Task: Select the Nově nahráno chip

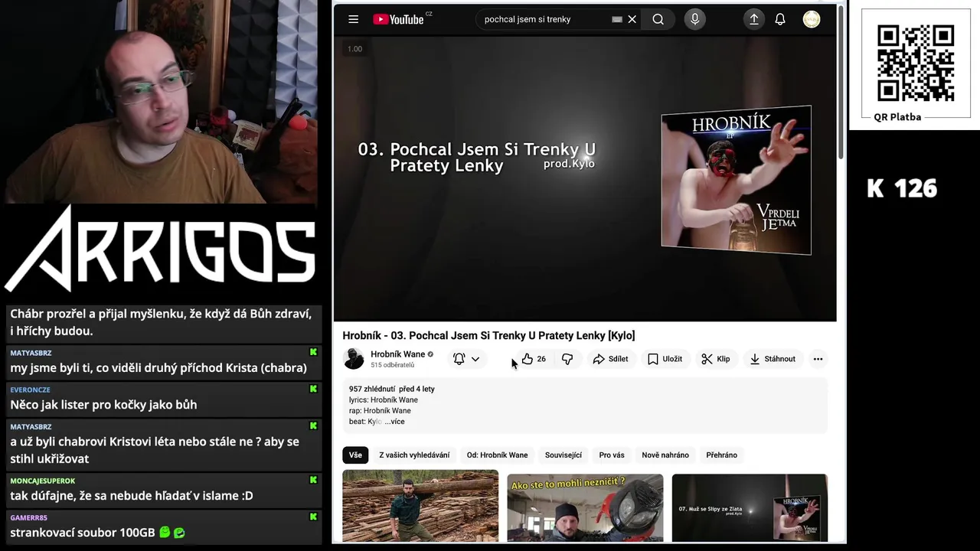Action: [665, 455]
